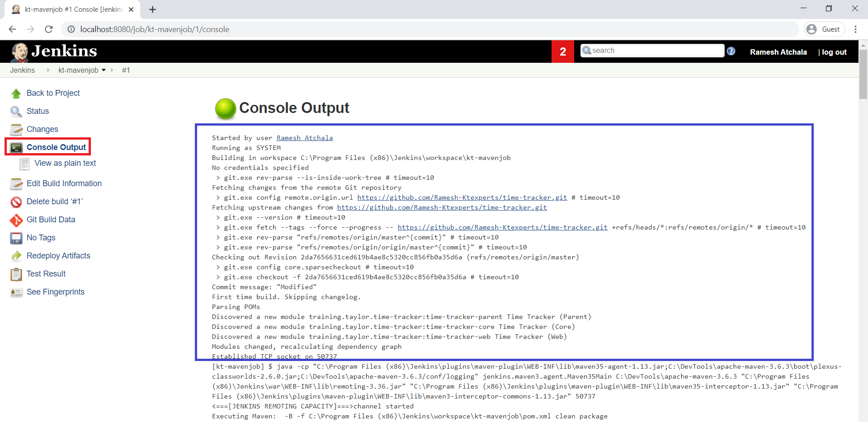Open the Fetching upstream changes GitHub link

pyautogui.click(x=442, y=207)
